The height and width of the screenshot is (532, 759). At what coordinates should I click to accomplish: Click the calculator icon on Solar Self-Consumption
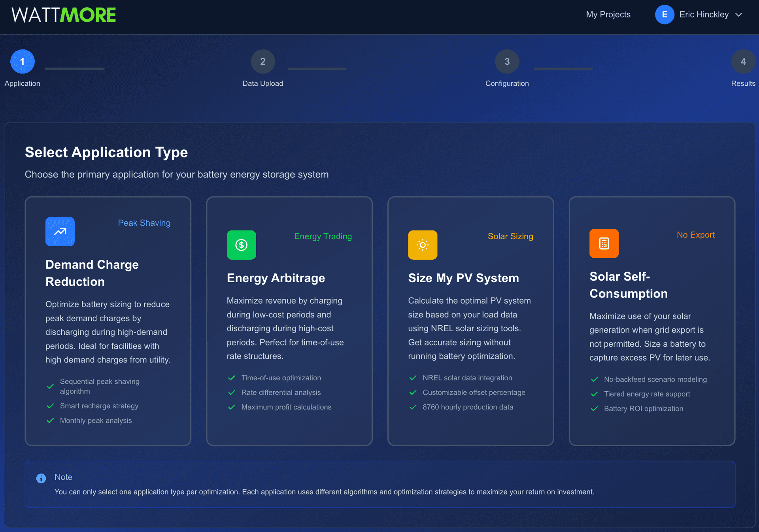(604, 243)
